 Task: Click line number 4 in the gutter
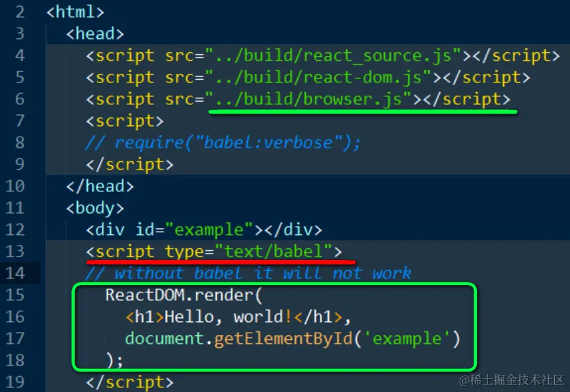point(20,55)
